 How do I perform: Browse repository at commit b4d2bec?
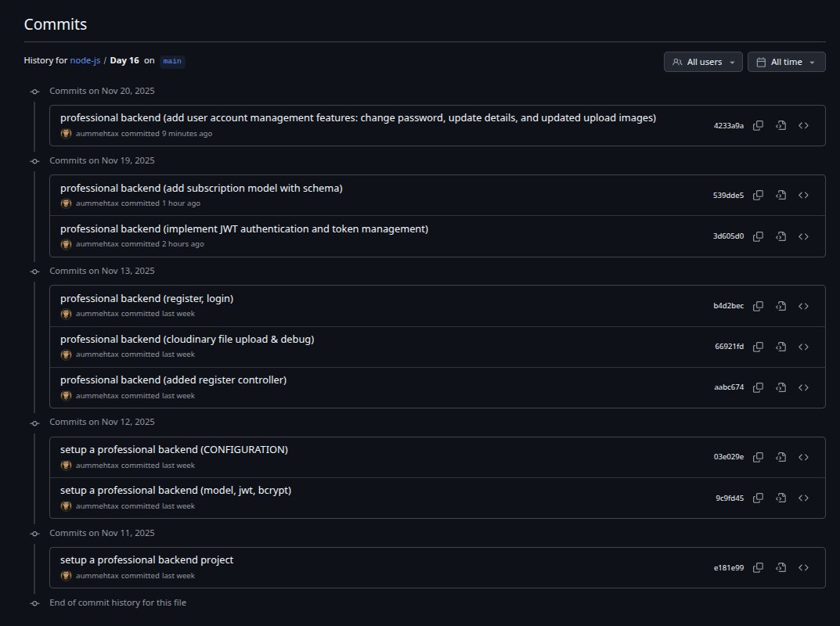coord(803,306)
